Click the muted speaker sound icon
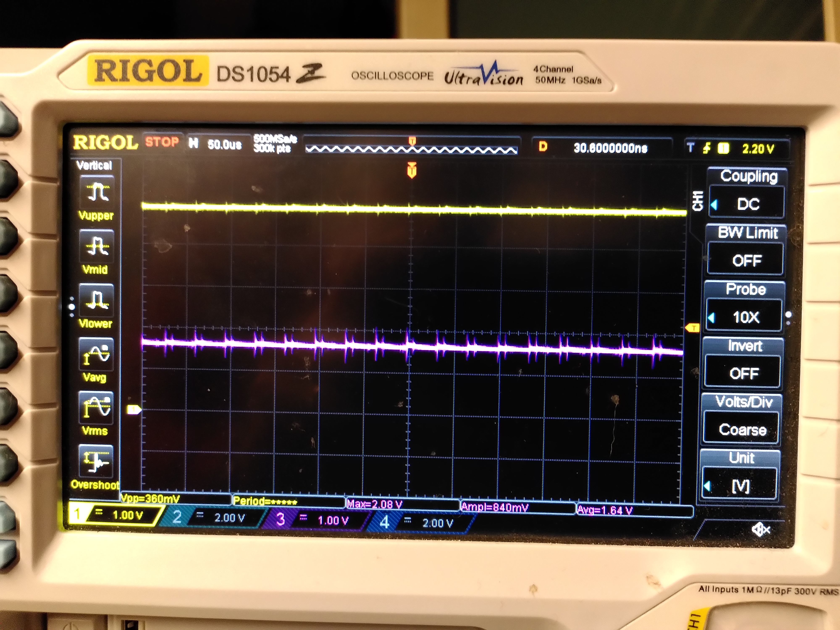This screenshot has height=630, width=840. [x=761, y=529]
